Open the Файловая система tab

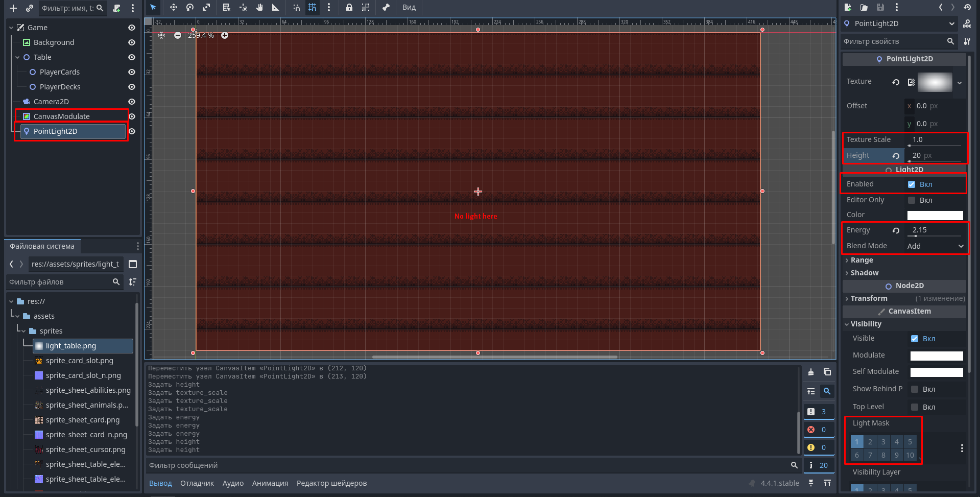[x=42, y=246]
